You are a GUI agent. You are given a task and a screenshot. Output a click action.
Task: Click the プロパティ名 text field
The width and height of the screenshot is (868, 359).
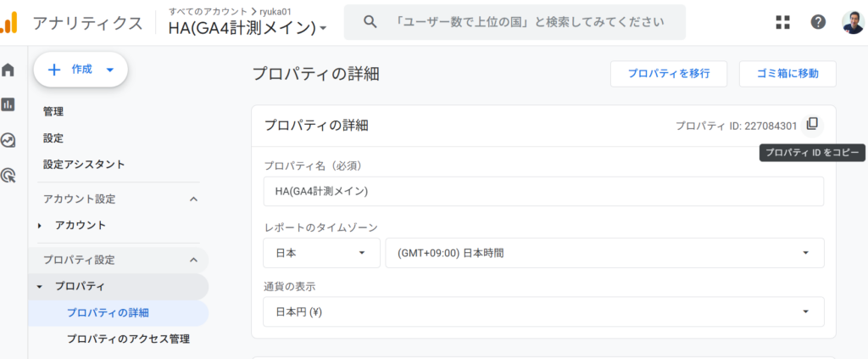543,191
